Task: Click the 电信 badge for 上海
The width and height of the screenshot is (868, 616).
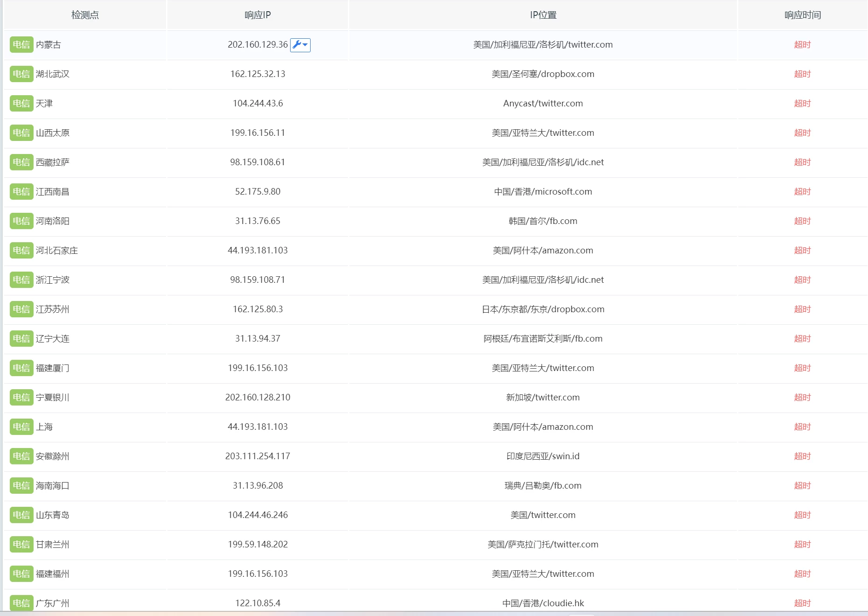Action: [21, 427]
